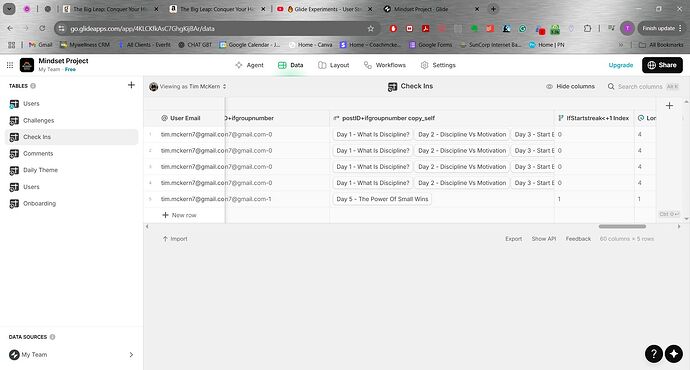Viewport: 690px width, 370px height.
Task: Open CHAT GBT bookmark
Action: [x=195, y=45]
